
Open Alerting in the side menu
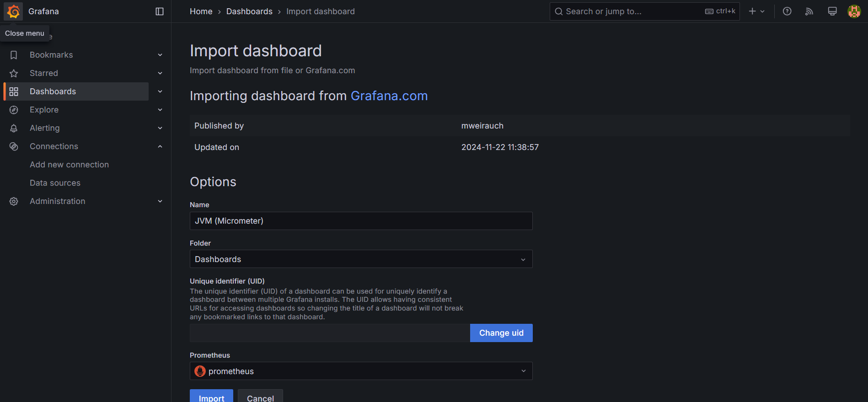tap(45, 128)
